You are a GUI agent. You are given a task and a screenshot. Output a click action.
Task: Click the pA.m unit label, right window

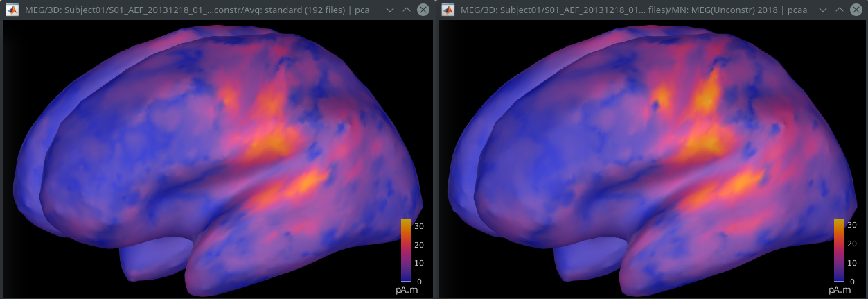point(840,289)
